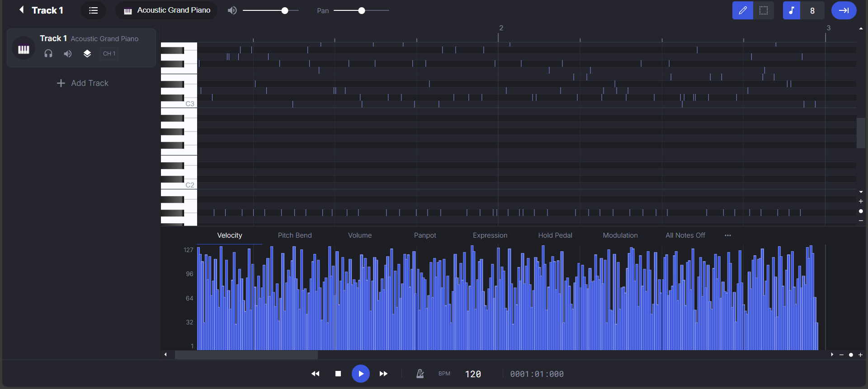Adjust the track volume slider
This screenshot has height=389, width=868.
[x=270, y=10]
